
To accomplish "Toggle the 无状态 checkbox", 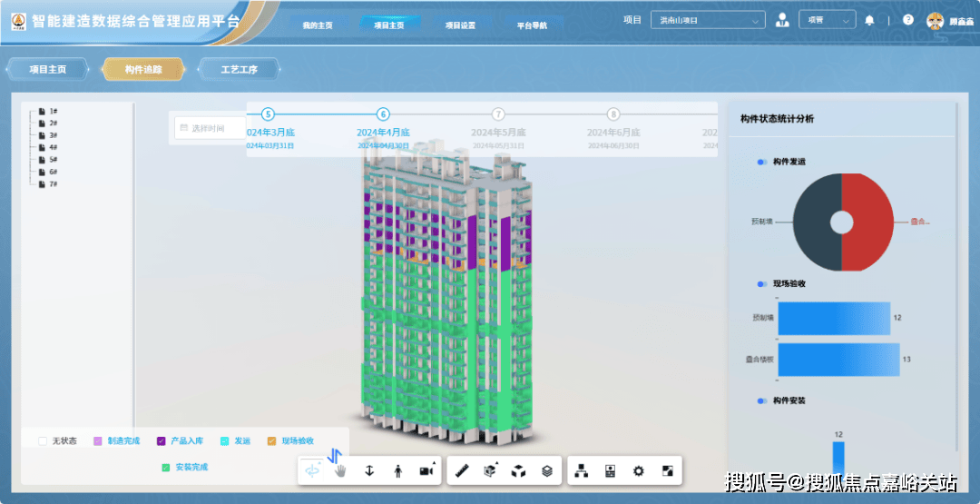I will (x=43, y=441).
